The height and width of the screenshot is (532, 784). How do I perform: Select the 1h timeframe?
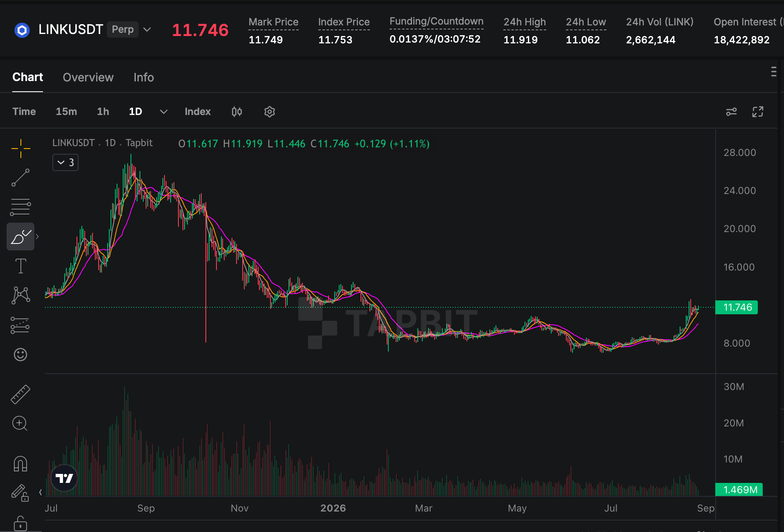click(103, 112)
